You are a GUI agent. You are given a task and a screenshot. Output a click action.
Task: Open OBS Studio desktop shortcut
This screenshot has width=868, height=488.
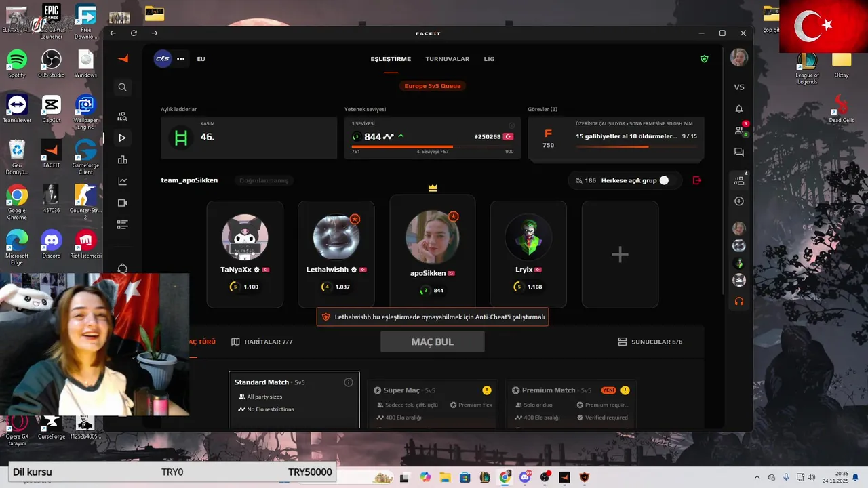pyautogui.click(x=51, y=64)
